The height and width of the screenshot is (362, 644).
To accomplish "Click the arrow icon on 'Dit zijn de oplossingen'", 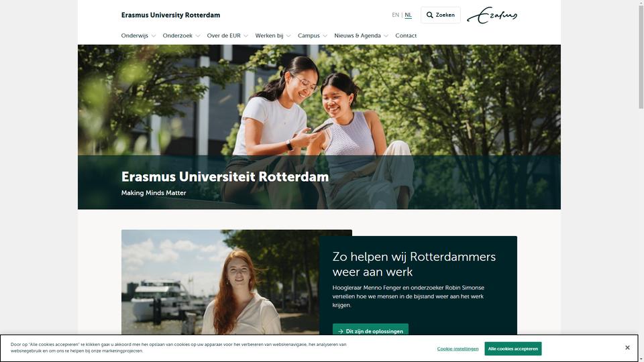I will point(341,331).
